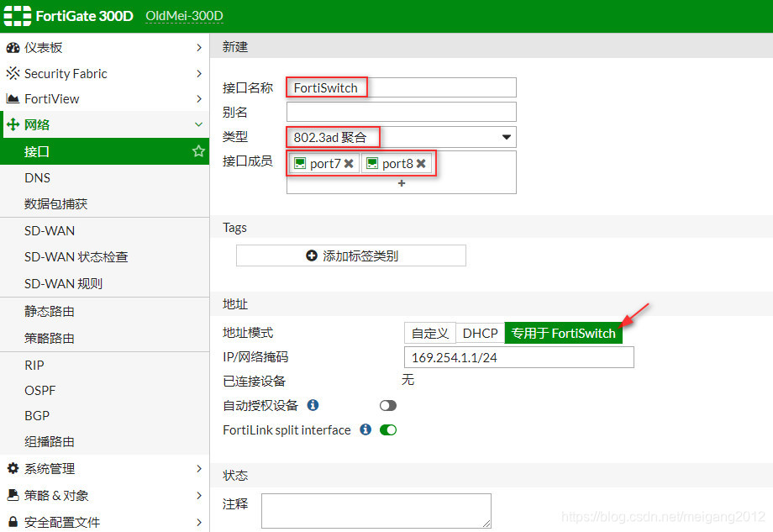The height and width of the screenshot is (532, 773).
Task: Expand the 仪表板 menu chevron
Action: point(198,48)
